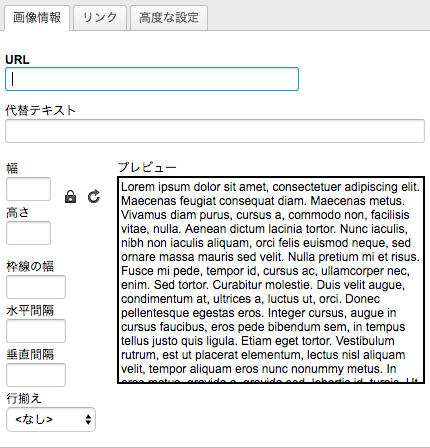Select the 幅 width input box
This screenshot has height=448, width=430.
click(x=29, y=189)
